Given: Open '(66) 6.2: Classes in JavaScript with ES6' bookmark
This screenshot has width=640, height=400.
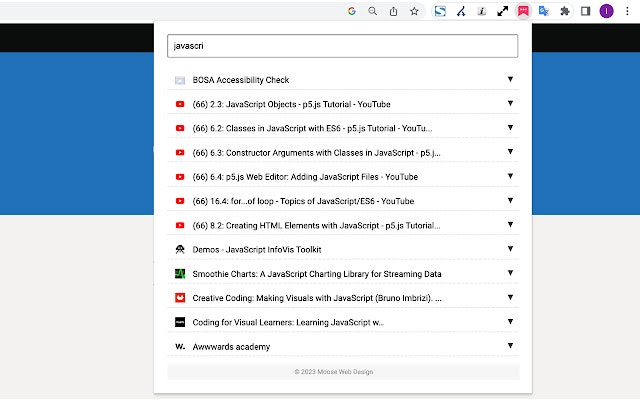Looking at the screenshot, I should (x=312, y=128).
